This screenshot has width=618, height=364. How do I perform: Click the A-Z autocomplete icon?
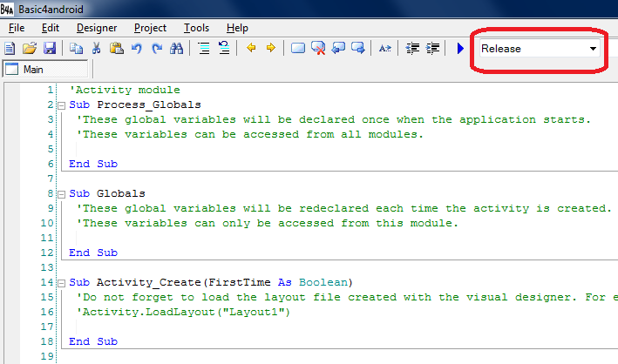[x=384, y=49]
